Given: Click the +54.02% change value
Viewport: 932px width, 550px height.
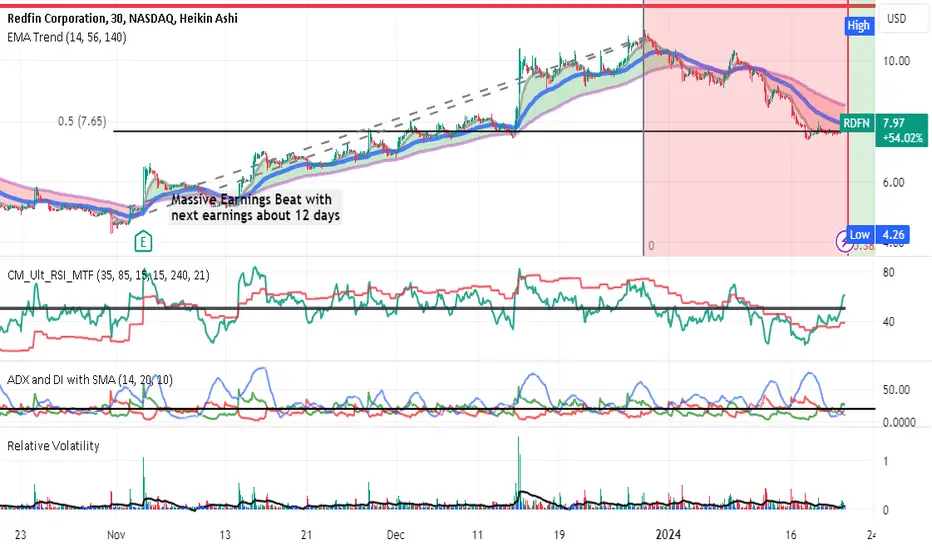Looking at the screenshot, I should tap(903, 138).
